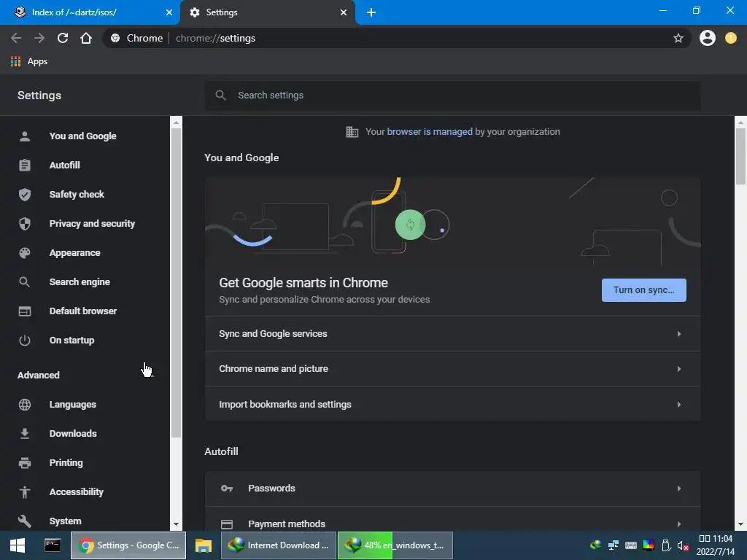
Task: Expand Chrome name and picture row
Action: pos(452,369)
